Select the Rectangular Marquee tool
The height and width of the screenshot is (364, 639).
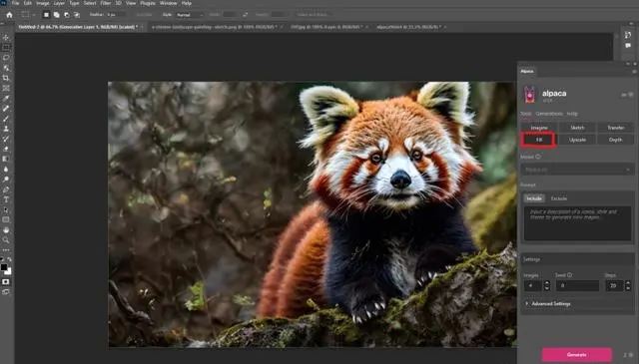[6, 47]
